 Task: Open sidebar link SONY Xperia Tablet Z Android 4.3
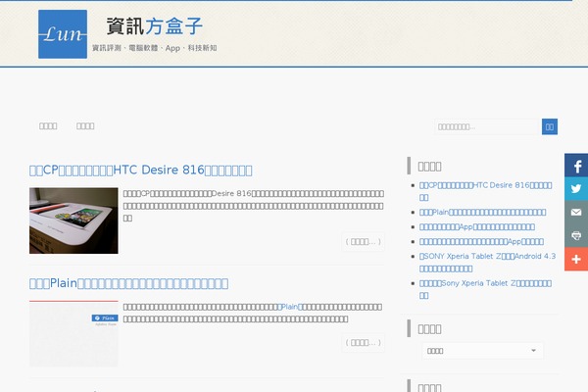click(487, 263)
